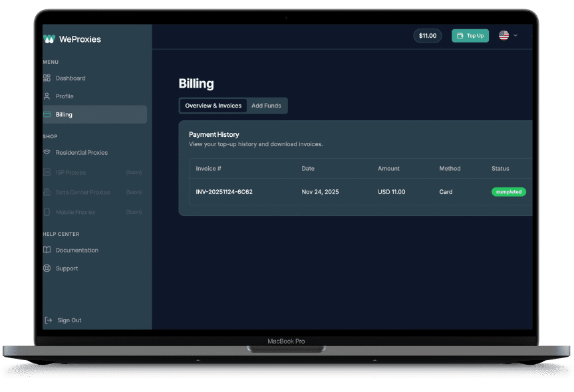
Task: Click the ISP Proxies server icon
Action: (47, 171)
